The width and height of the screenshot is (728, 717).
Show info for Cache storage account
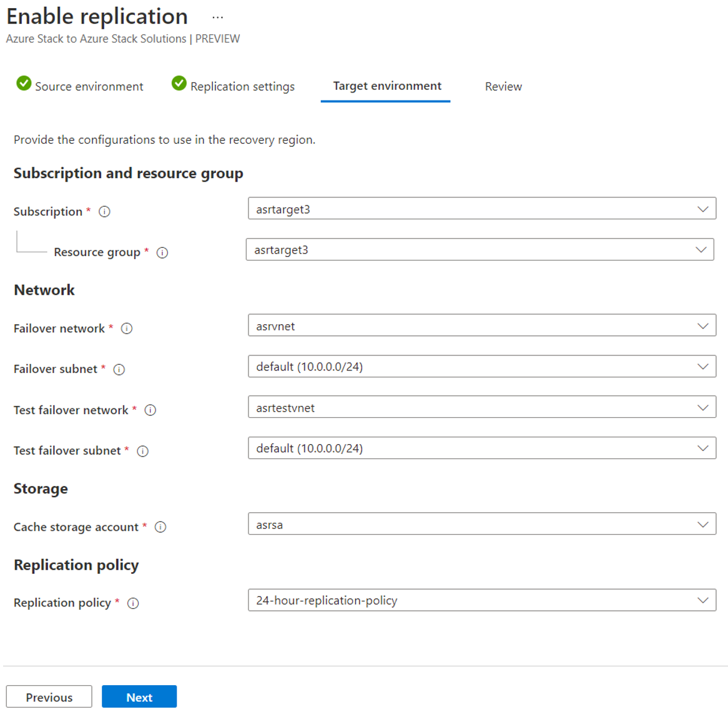coord(160,527)
